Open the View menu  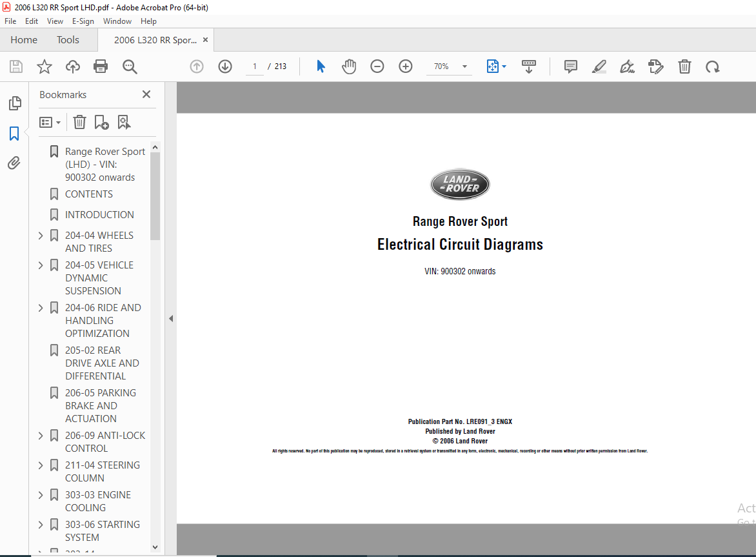pyautogui.click(x=55, y=21)
